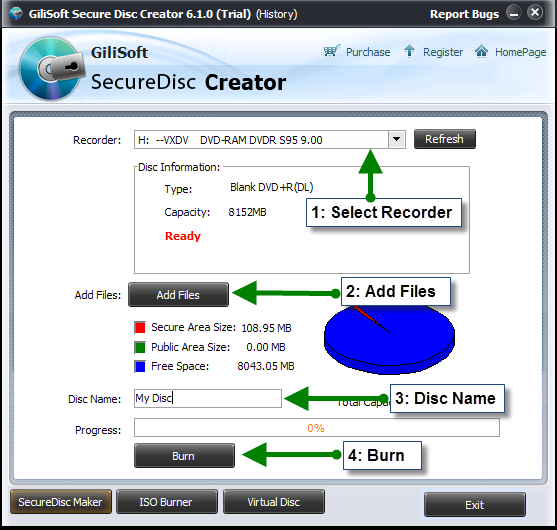Click inside the Disc Name input field
Viewport: 557px width, 530px height.
point(208,398)
